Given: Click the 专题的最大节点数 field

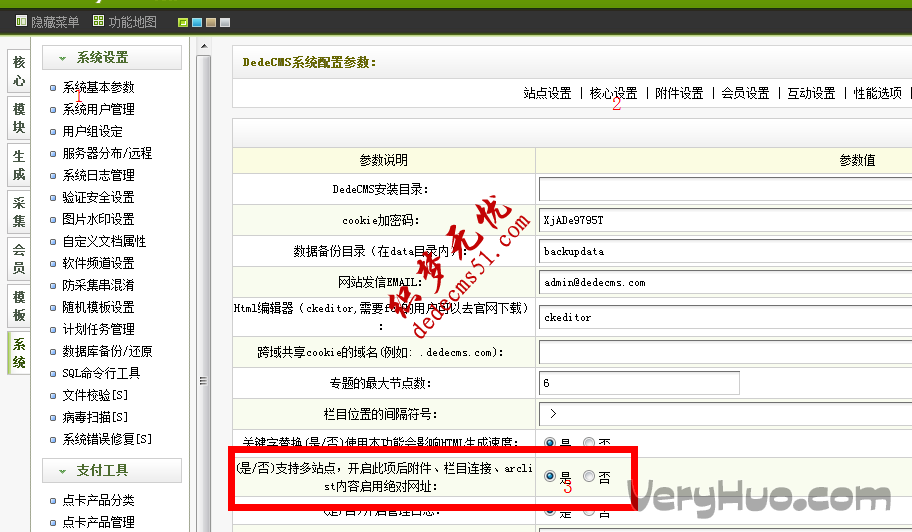Looking at the screenshot, I should tap(639, 383).
